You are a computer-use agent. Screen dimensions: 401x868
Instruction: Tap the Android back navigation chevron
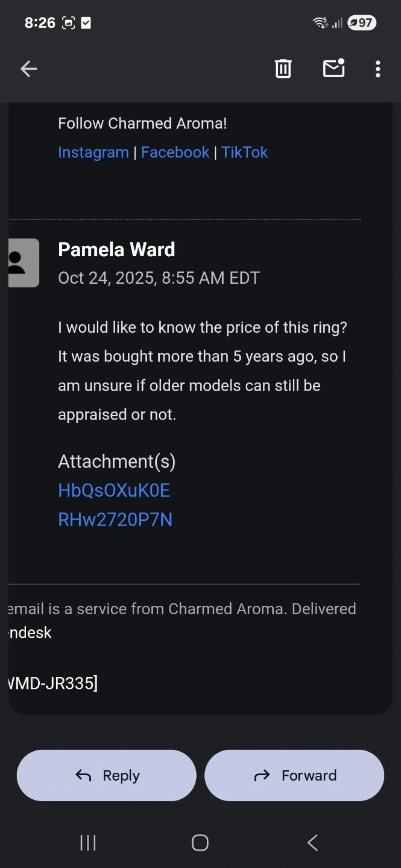[x=312, y=843]
